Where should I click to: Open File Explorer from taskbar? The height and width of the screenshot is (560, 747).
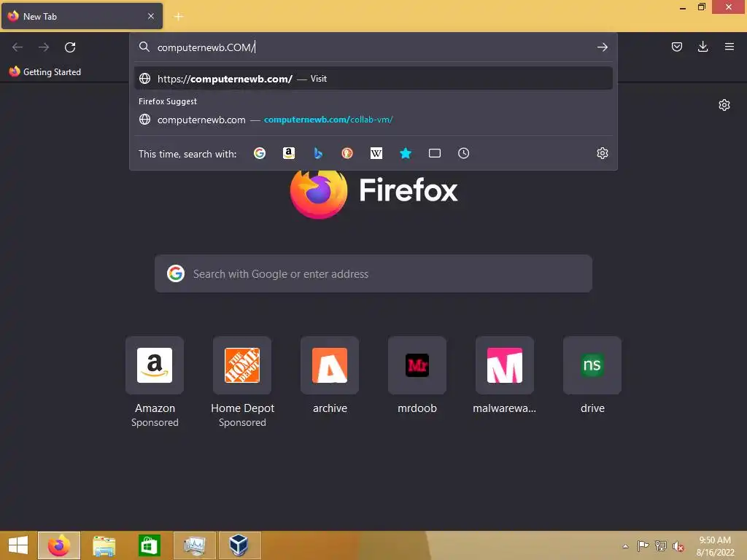point(104,545)
